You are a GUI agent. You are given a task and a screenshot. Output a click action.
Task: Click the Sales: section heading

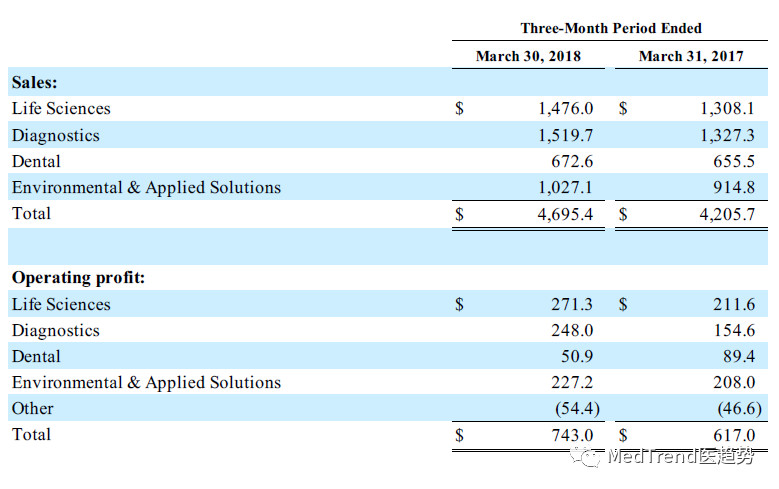pyautogui.click(x=34, y=82)
